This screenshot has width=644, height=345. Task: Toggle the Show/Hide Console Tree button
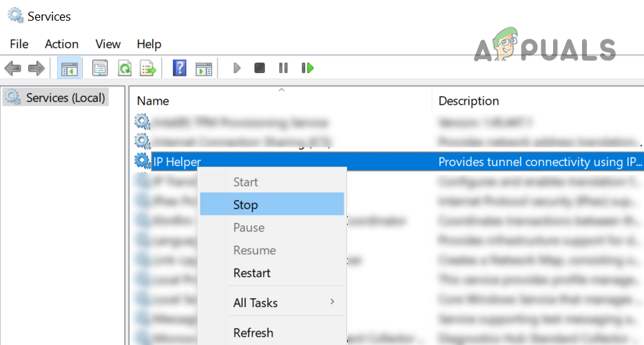coord(69,68)
